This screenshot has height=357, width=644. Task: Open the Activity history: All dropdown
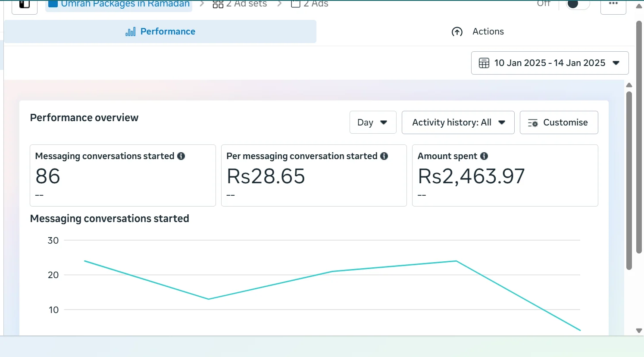tap(458, 122)
